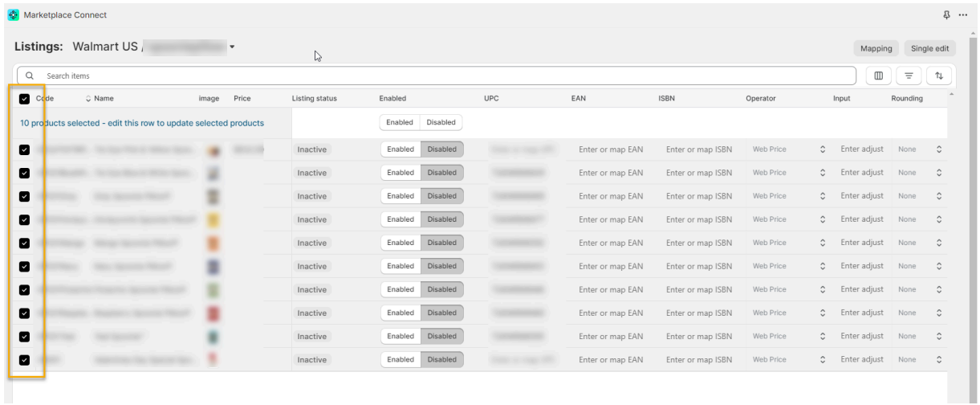This screenshot has height=405, width=980.
Task: Set bulk edit row to Disabled
Action: (441, 122)
